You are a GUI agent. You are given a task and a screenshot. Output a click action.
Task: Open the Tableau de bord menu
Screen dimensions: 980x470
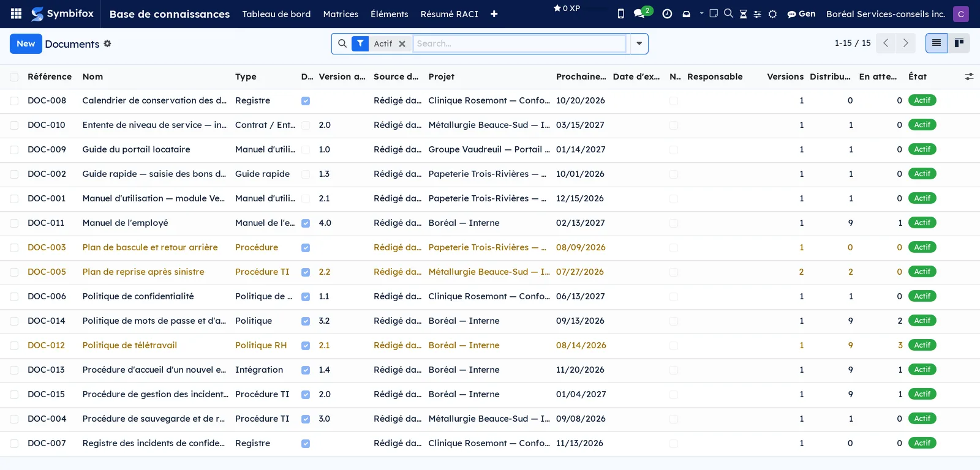point(276,13)
